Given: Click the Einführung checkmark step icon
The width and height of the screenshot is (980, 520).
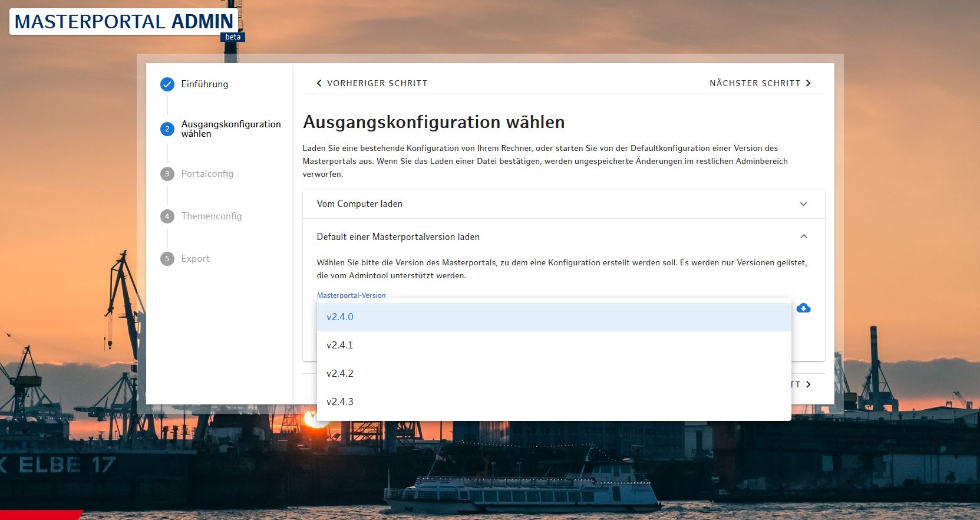Looking at the screenshot, I should tap(167, 84).
